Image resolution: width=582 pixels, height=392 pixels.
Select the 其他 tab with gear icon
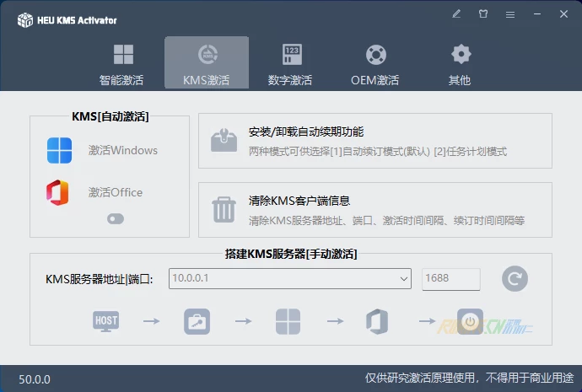(x=460, y=64)
